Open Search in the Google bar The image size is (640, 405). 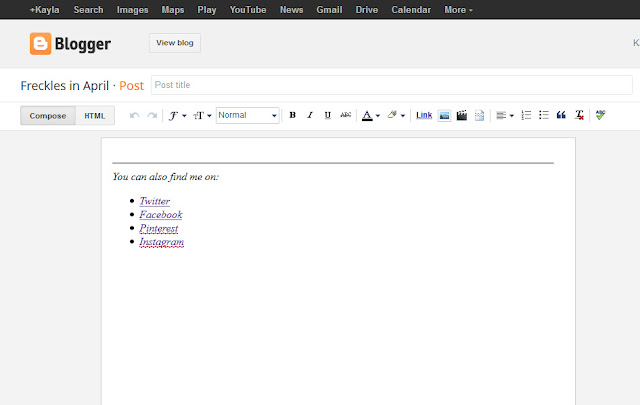(x=88, y=9)
